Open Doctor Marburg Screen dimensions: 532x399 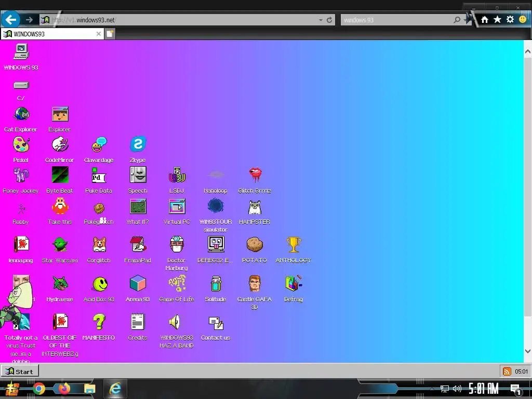pyautogui.click(x=177, y=244)
